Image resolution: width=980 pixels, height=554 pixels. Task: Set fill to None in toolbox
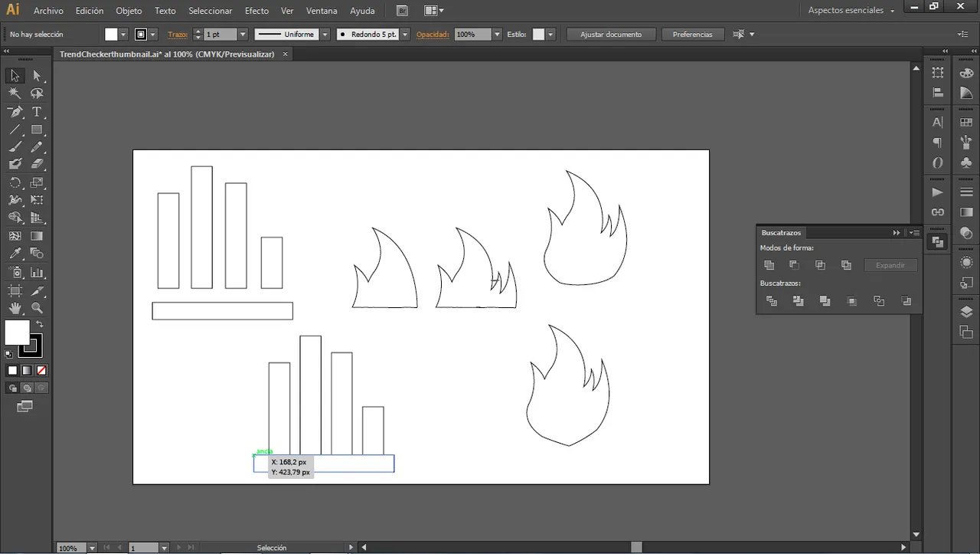[42, 371]
